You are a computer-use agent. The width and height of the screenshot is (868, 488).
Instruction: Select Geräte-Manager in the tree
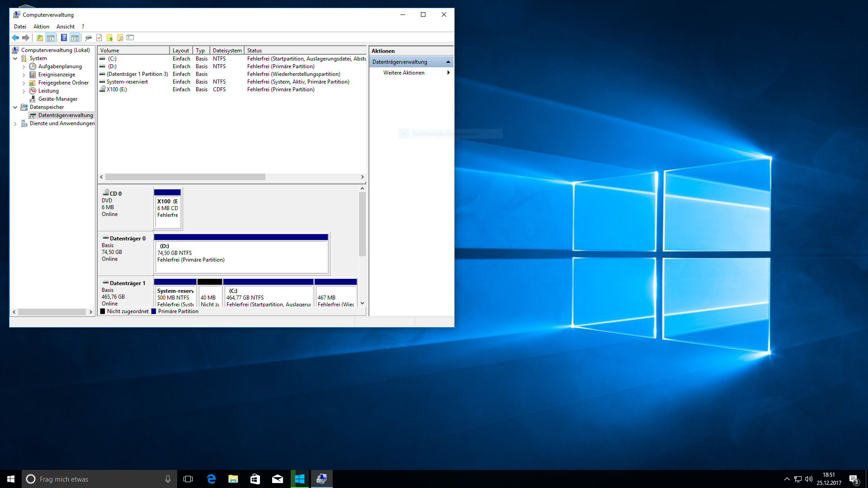(57, 99)
